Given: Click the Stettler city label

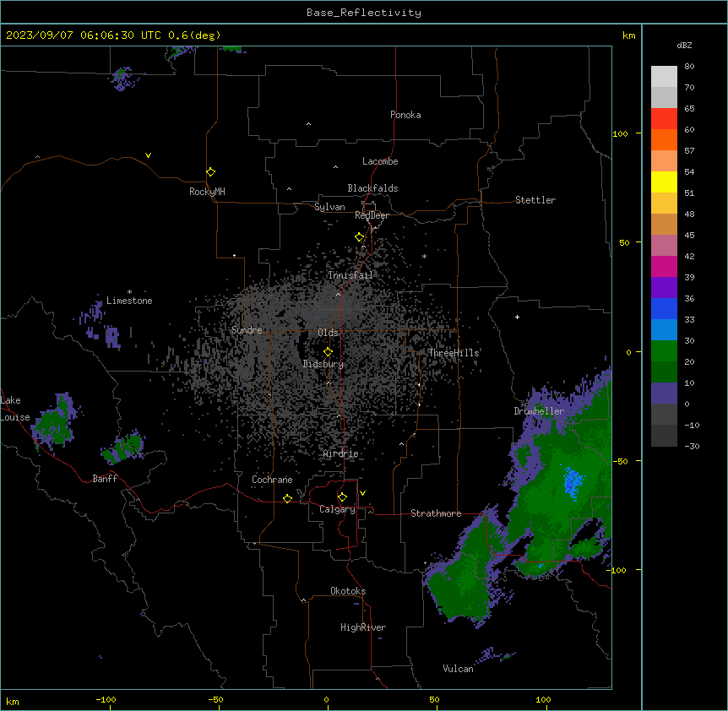Looking at the screenshot, I should click(535, 200).
